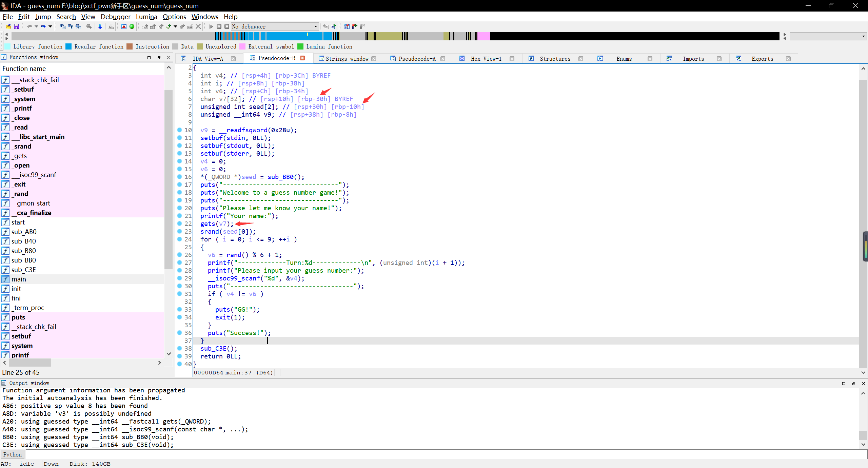The image size is (868, 468).
Task: Open the navigation band right dropdown
Action: [x=863, y=36]
